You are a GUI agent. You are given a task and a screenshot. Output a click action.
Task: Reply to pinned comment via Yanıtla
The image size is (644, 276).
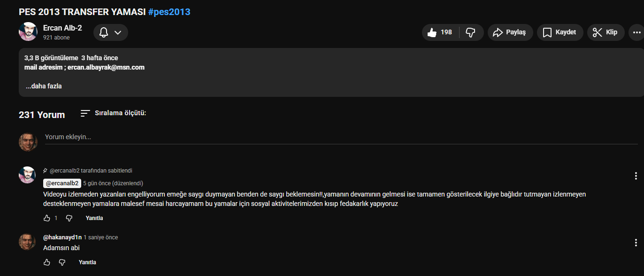coord(94,218)
